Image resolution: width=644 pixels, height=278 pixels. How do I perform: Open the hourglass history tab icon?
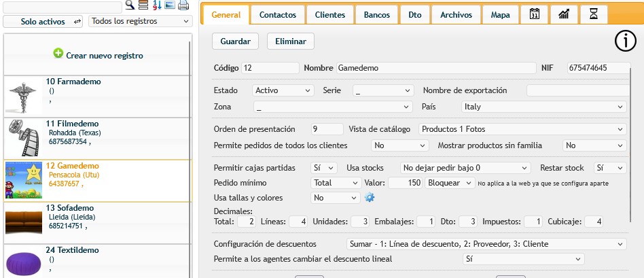point(594,15)
